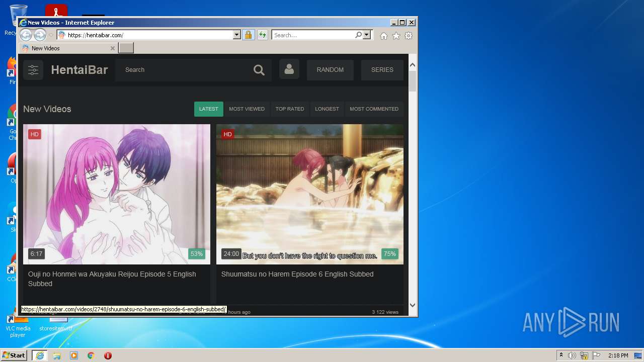The width and height of the screenshot is (644, 362).
Task: Show hidden system tray icons
Action: click(x=561, y=355)
